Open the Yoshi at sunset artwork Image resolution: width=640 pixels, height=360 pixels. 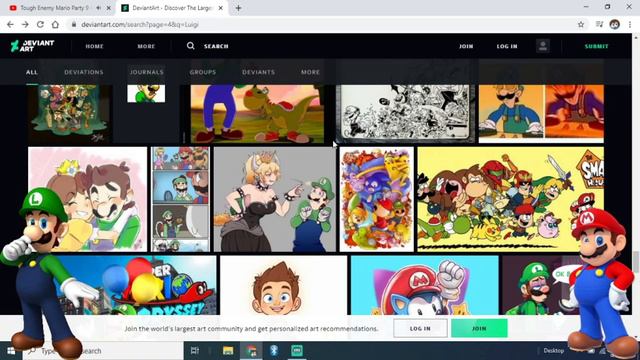tap(257, 113)
